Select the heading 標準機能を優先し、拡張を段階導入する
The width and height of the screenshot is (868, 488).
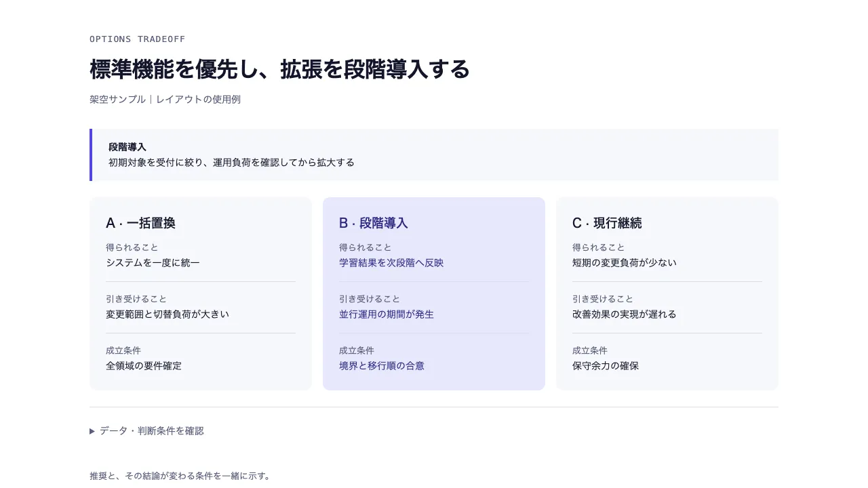(x=279, y=69)
